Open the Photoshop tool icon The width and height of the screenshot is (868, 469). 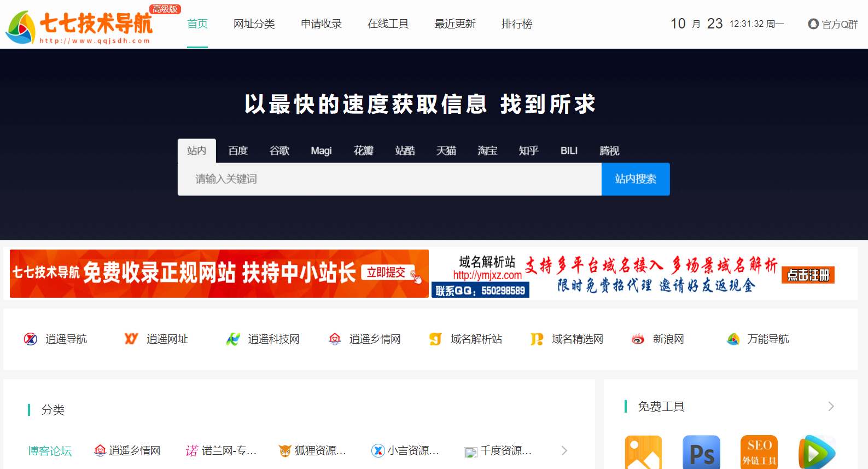pyautogui.click(x=701, y=453)
